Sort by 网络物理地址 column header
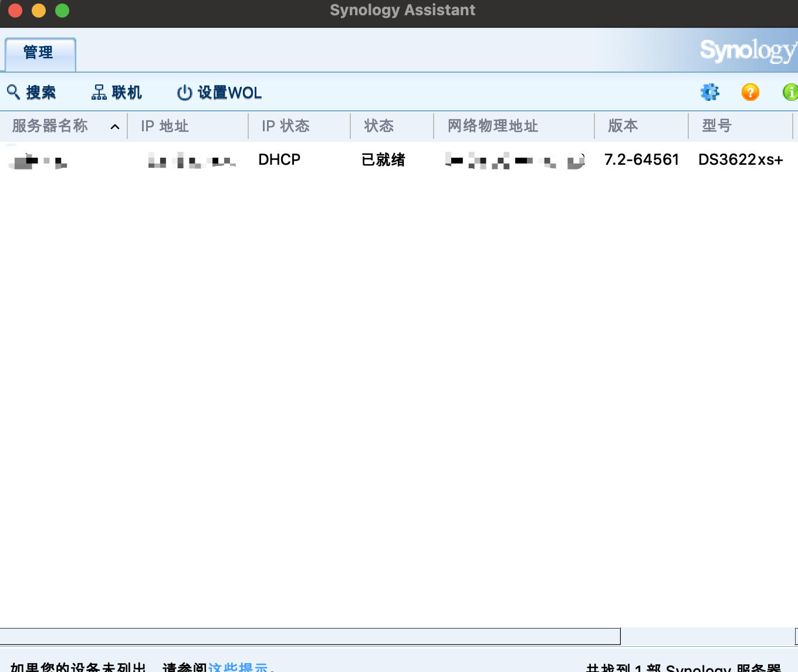Image resolution: width=798 pixels, height=672 pixels. (x=493, y=126)
